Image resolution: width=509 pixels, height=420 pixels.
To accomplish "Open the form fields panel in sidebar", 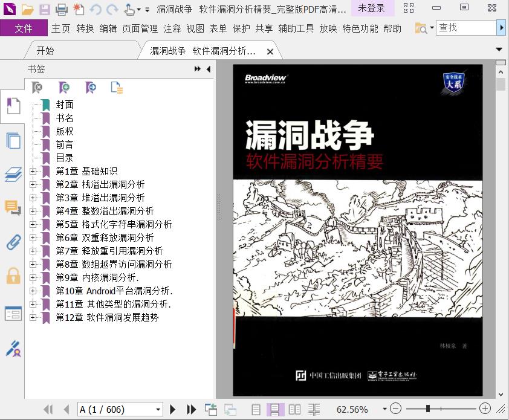I will coord(13,314).
